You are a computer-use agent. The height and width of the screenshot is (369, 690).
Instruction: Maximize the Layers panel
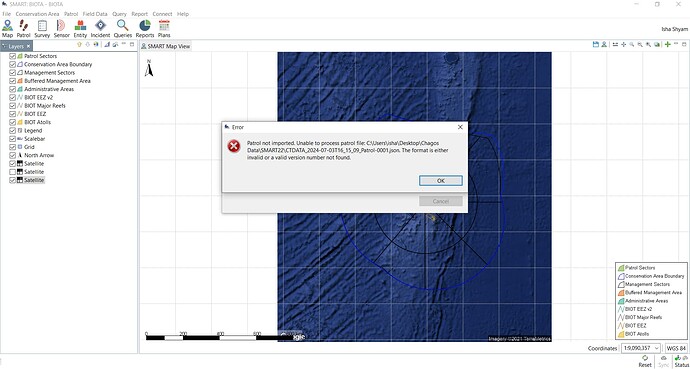pyautogui.click(x=132, y=44)
